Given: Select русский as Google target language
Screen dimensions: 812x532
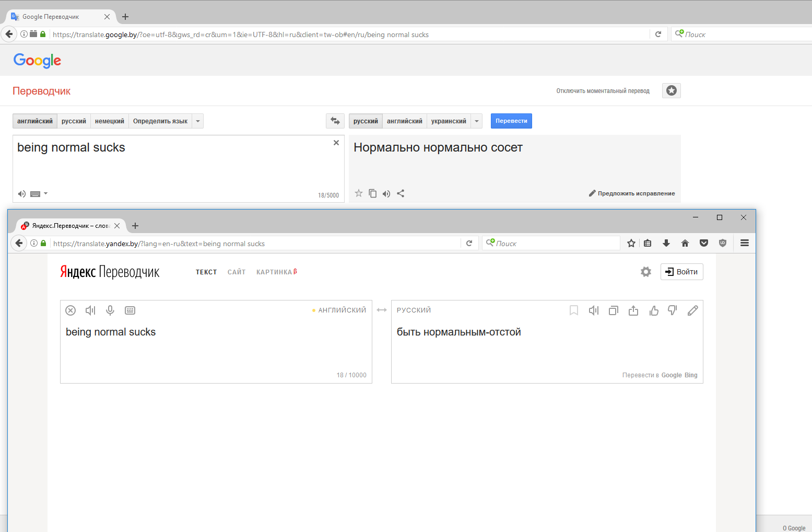Looking at the screenshot, I should point(366,121).
